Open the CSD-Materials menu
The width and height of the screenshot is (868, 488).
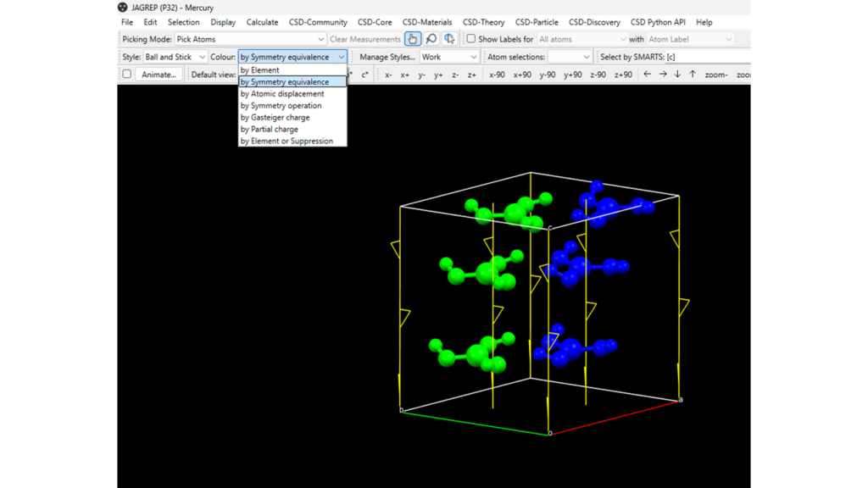(x=427, y=22)
